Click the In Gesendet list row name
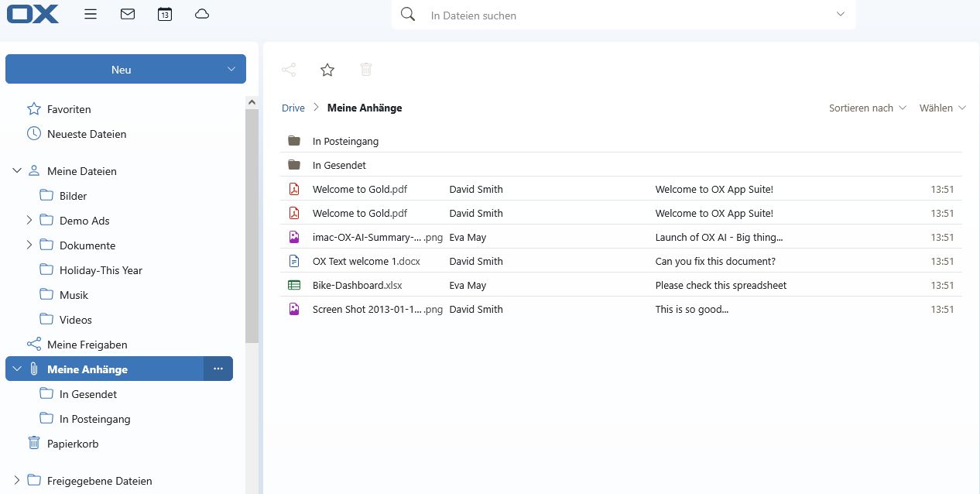The height and width of the screenshot is (494, 980). [x=339, y=165]
